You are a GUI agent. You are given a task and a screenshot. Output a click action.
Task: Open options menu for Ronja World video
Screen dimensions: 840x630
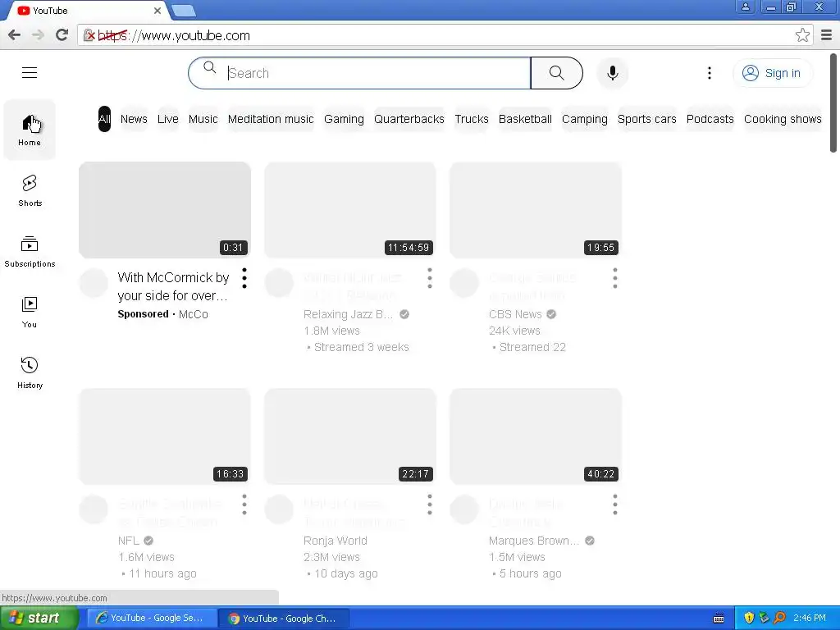pyautogui.click(x=430, y=504)
